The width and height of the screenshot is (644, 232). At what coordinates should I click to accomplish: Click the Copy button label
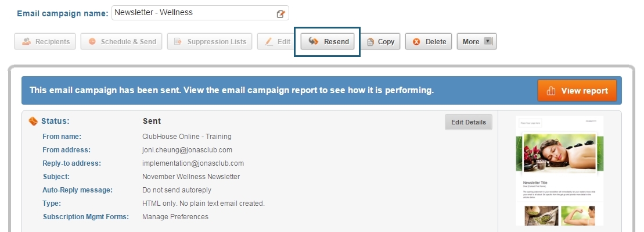coord(386,41)
